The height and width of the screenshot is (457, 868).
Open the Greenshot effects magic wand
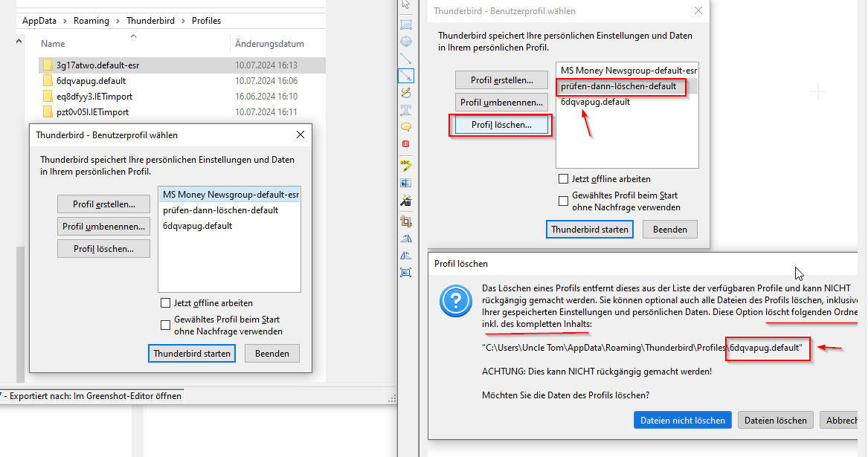(406, 201)
